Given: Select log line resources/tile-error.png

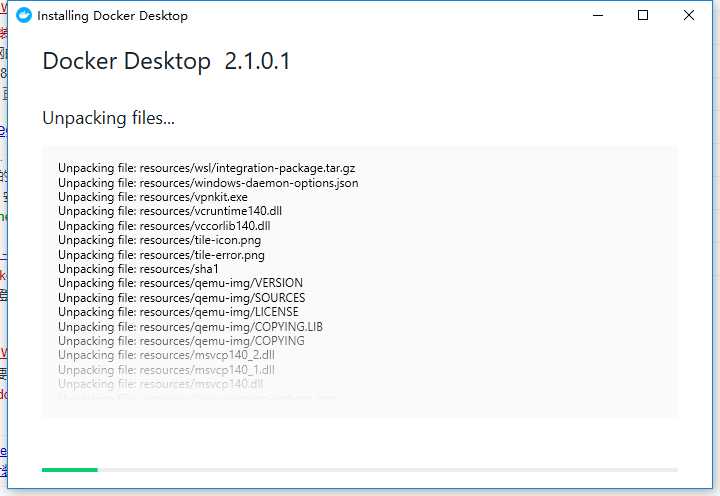Looking at the screenshot, I should pos(161,255).
